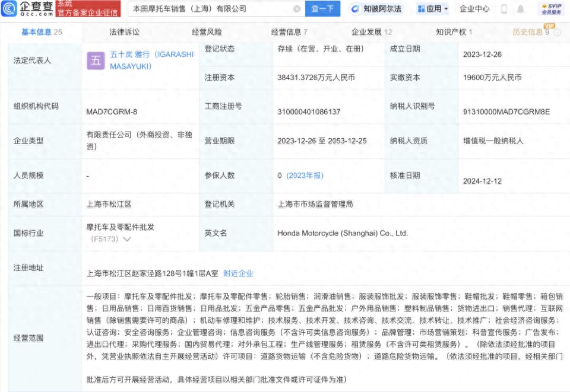Switch to 企业发展 tab

(x=372, y=32)
